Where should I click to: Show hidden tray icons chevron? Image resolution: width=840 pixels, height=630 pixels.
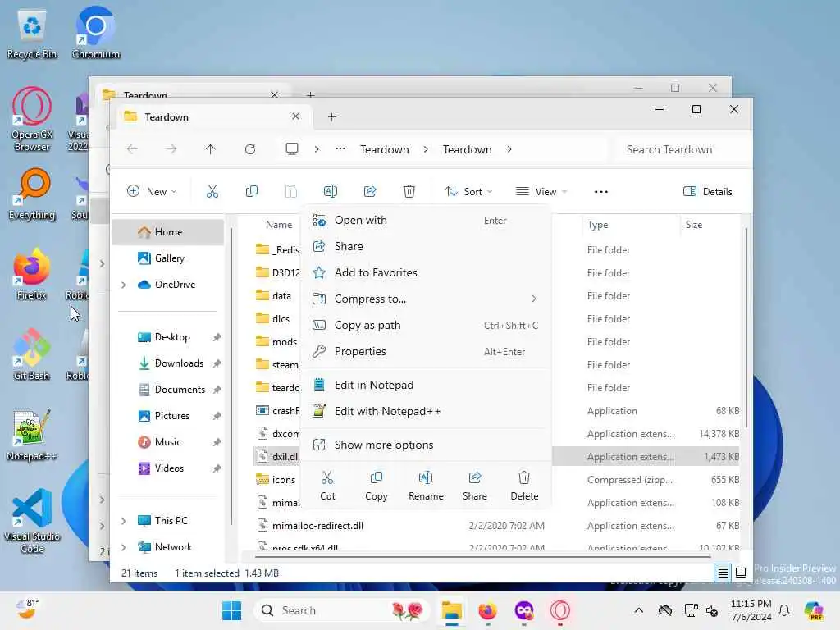(638, 610)
